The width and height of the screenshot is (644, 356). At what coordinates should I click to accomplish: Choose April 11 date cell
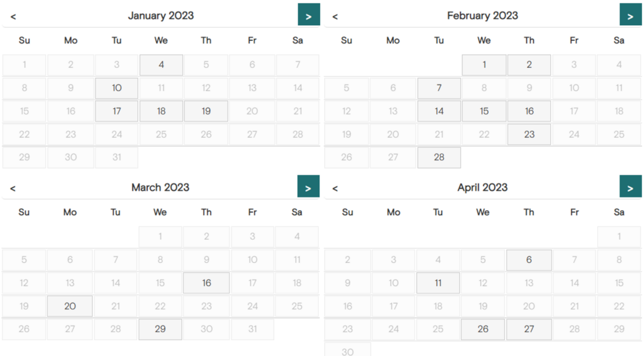coord(438,283)
